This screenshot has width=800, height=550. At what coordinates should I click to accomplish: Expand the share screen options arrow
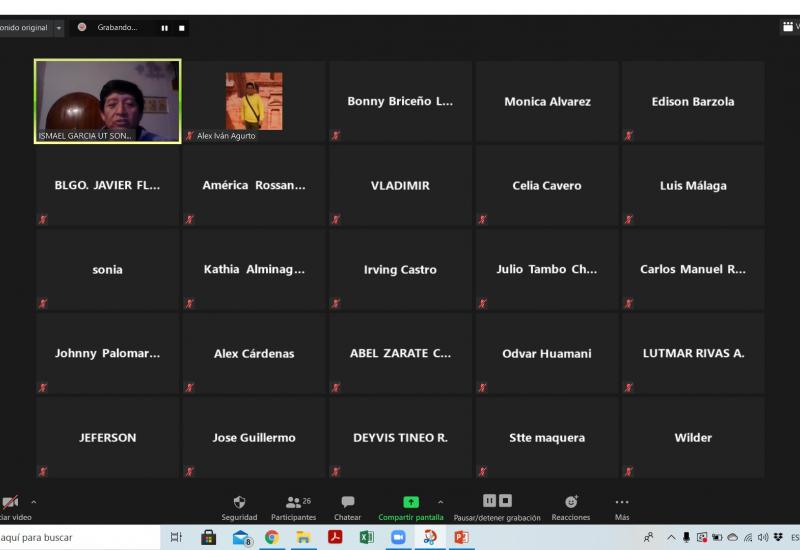(440, 502)
